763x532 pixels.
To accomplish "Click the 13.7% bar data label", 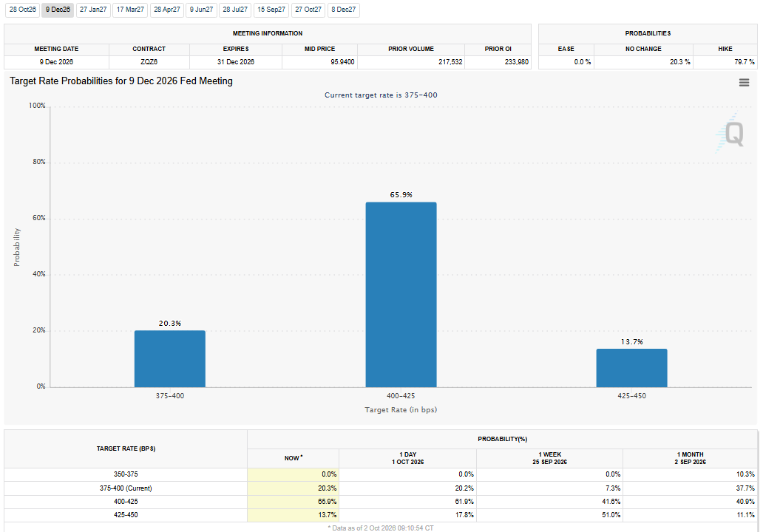I will [x=631, y=342].
